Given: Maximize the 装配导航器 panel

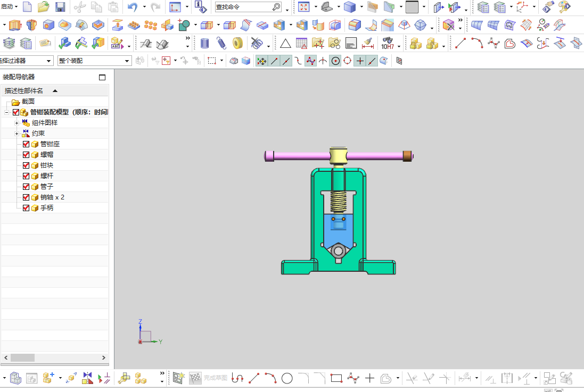Looking at the screenshot, I should tap(102, 78).
